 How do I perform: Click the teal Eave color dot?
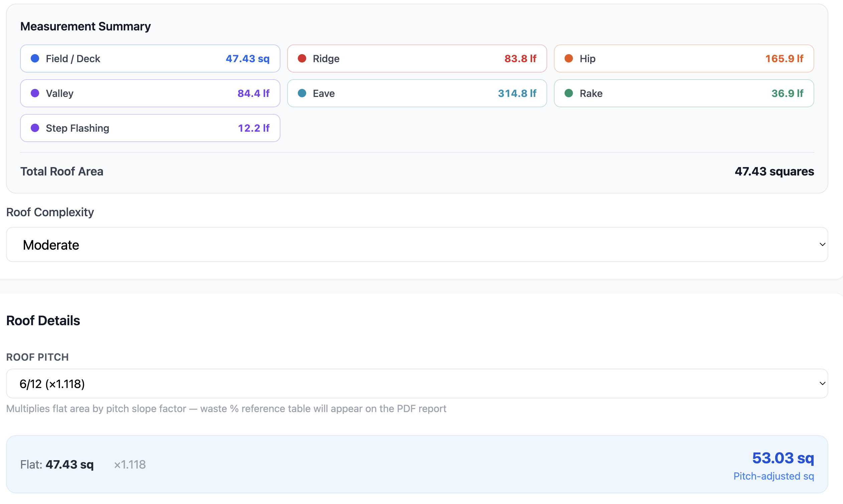302,93
